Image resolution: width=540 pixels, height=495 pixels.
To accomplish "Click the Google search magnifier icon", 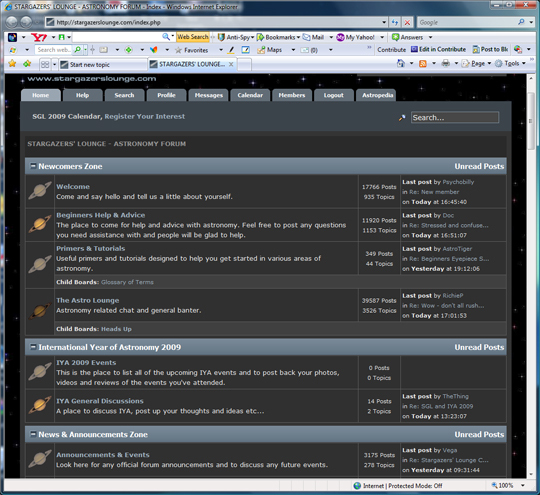I will (521, 22).
